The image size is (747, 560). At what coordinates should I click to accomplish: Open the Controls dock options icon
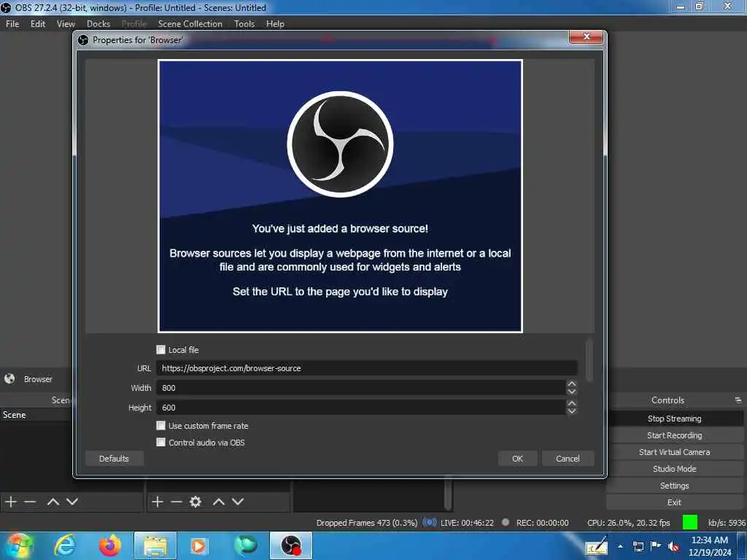coord(738,400)
